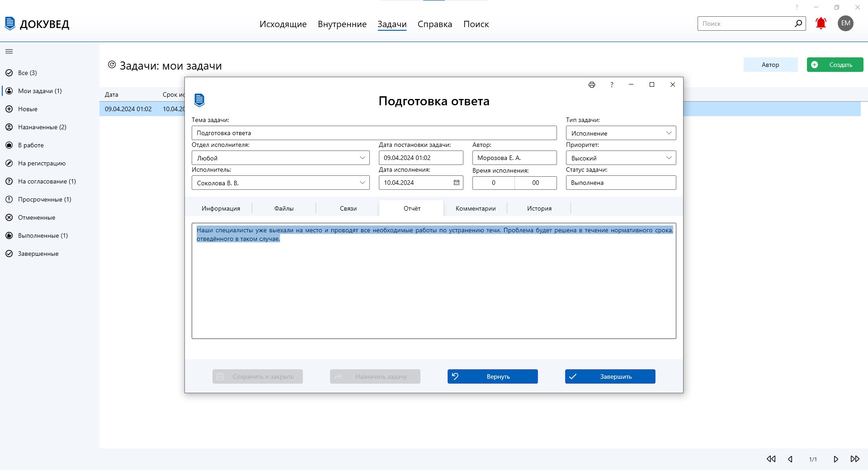Switch to the Информация tab
The height and width of the screenshot is (470, 868).
coord(221,208)
